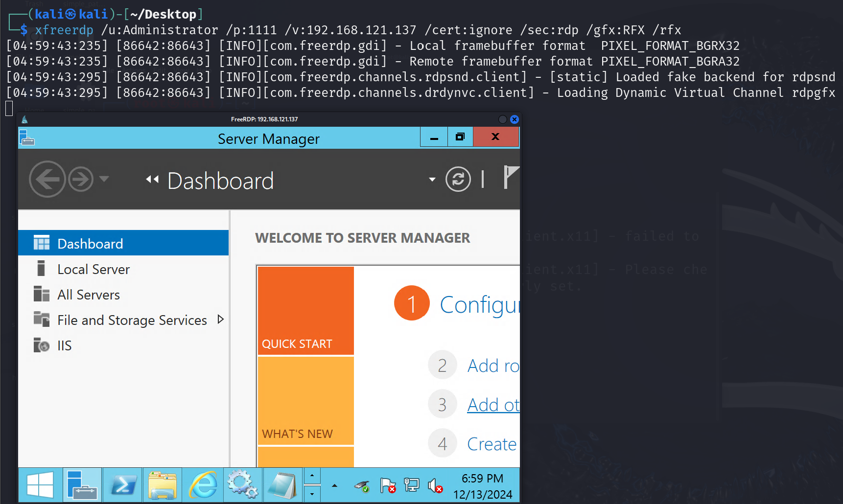The height and width of the screenshot is (504, 843).
Task: Click the orange step 1 circle
Action: point(412,303)
